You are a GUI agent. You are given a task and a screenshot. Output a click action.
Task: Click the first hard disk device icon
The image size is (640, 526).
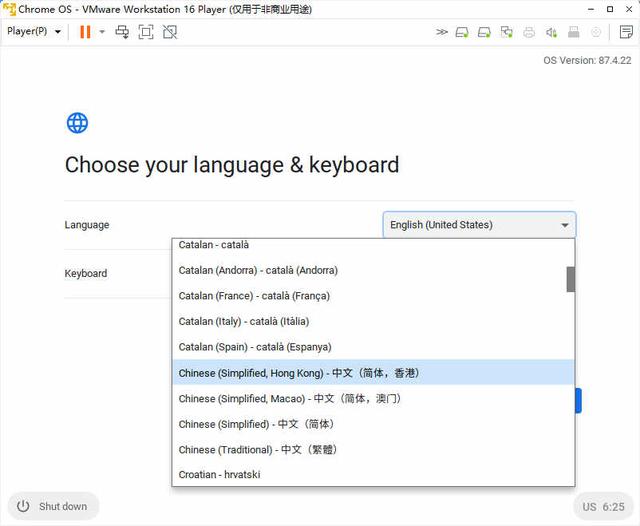pyautogui.click(x=462, y=32)
